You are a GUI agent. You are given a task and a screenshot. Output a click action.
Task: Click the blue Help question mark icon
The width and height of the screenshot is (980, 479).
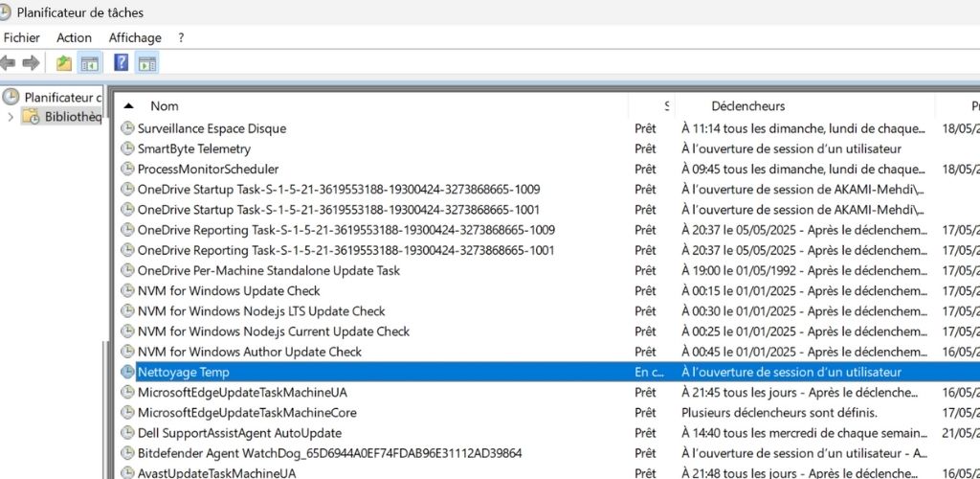point(122,63)
